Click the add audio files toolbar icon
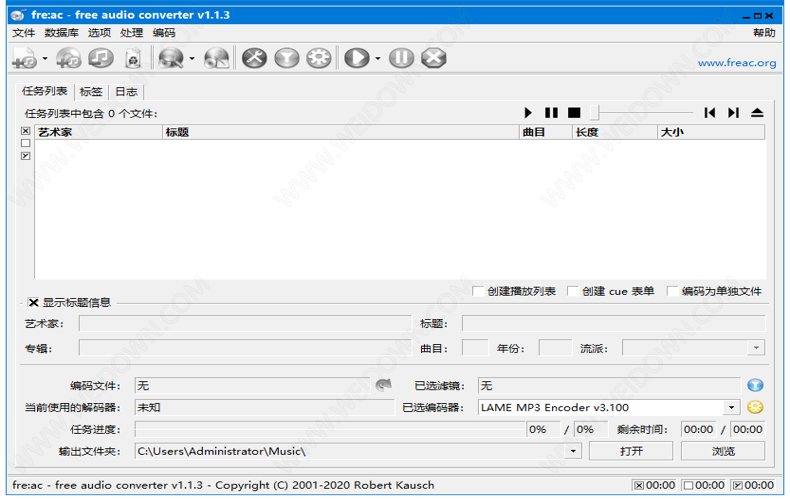The width and height of the screenshot is (790, 500). coord(24,59)
